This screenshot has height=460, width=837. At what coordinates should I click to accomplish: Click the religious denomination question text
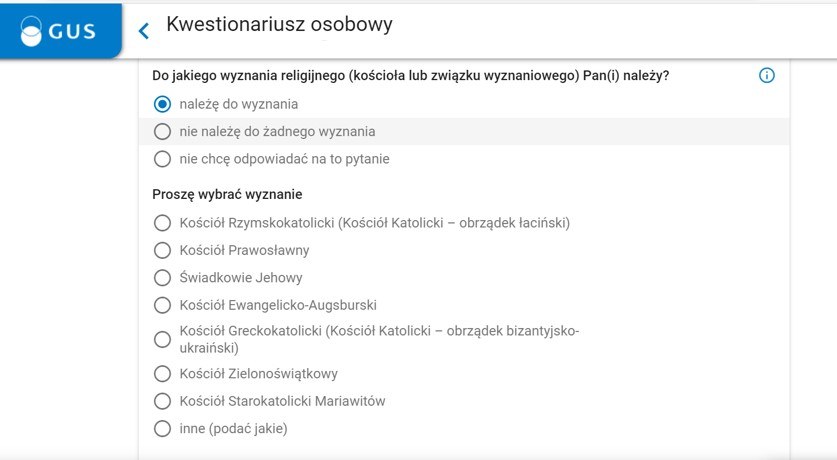point(410,76)
